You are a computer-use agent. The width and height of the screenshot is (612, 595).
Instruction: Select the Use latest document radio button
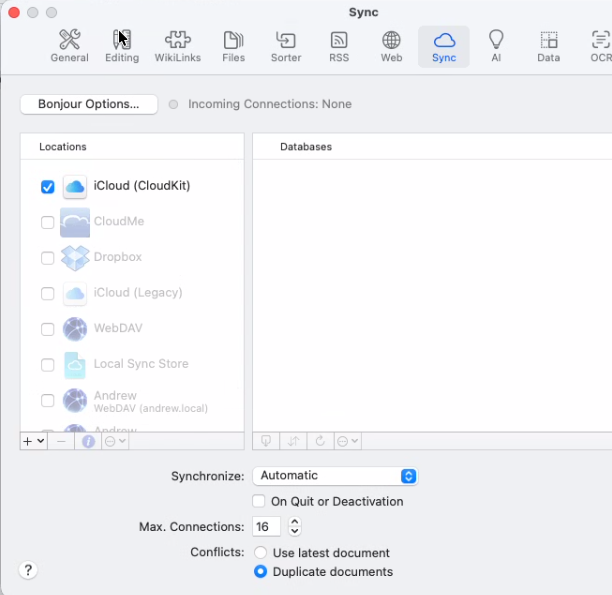tap(261, 553)
